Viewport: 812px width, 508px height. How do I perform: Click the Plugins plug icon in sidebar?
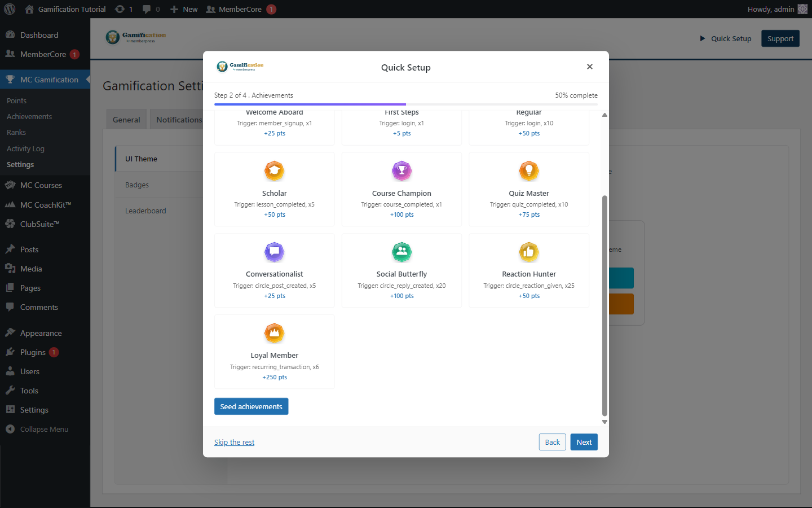pos(10,352)
